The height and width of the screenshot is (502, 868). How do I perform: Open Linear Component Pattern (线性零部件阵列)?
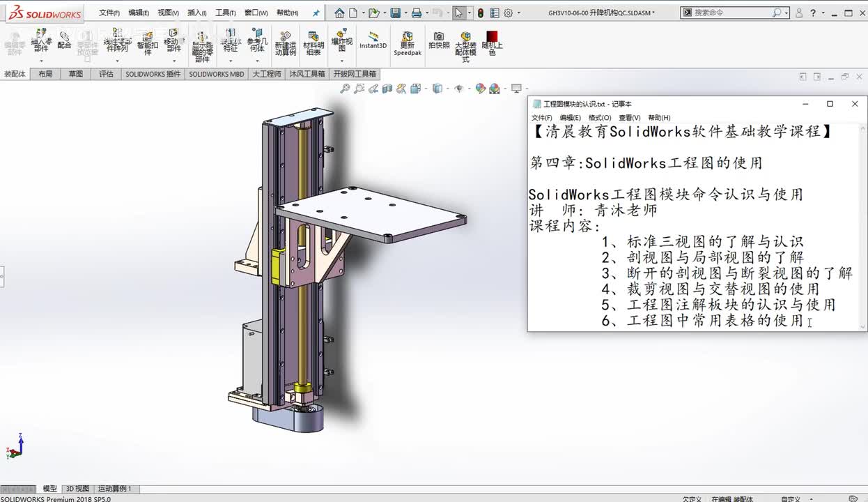(x=118, y=40)
